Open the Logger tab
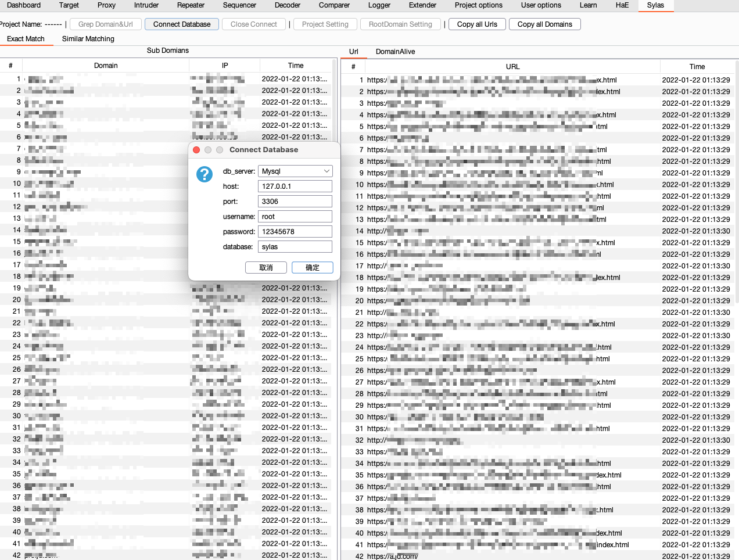The width and height of the screenshot is (739, 560). pyautogui.click(x=379, y=5)
